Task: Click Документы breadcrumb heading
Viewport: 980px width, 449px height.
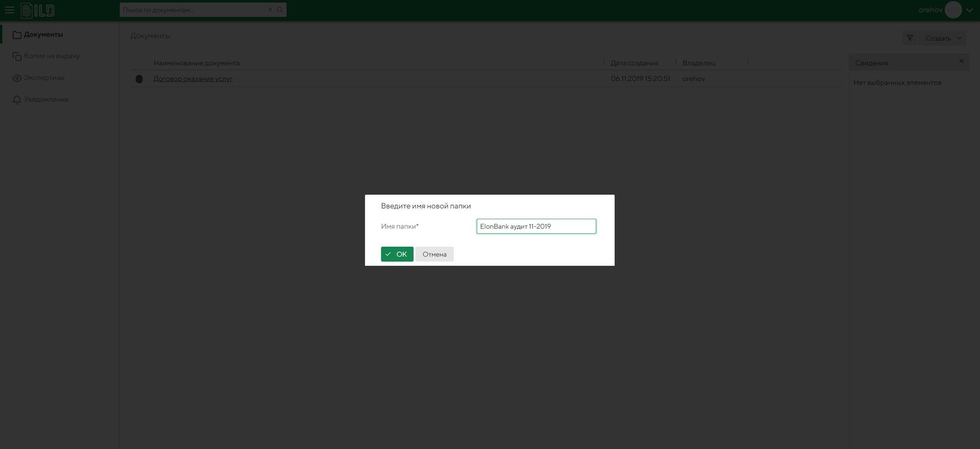Action: tap(150, 36)
